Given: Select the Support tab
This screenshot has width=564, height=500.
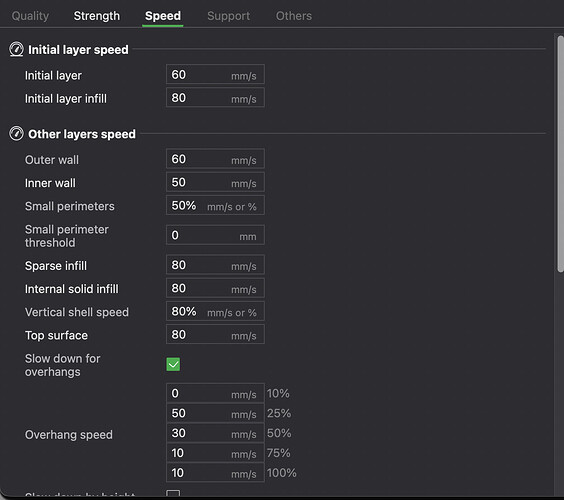Looking at the screenshot, I should coord(228,16).
